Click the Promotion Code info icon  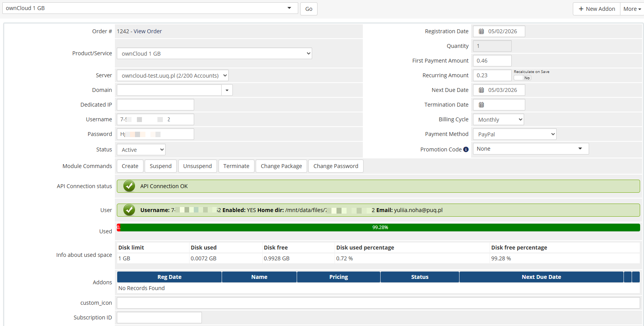point(466,149)
